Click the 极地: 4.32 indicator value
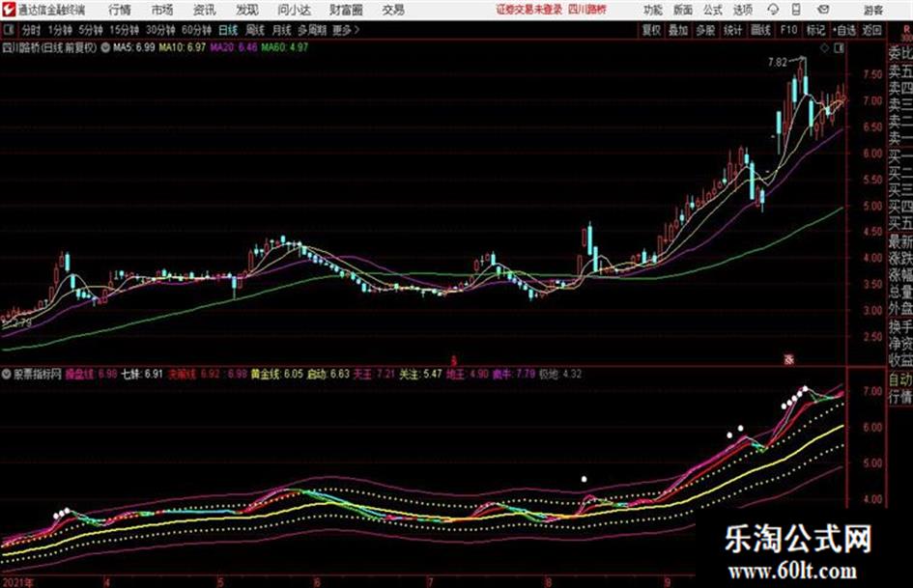 560,374
